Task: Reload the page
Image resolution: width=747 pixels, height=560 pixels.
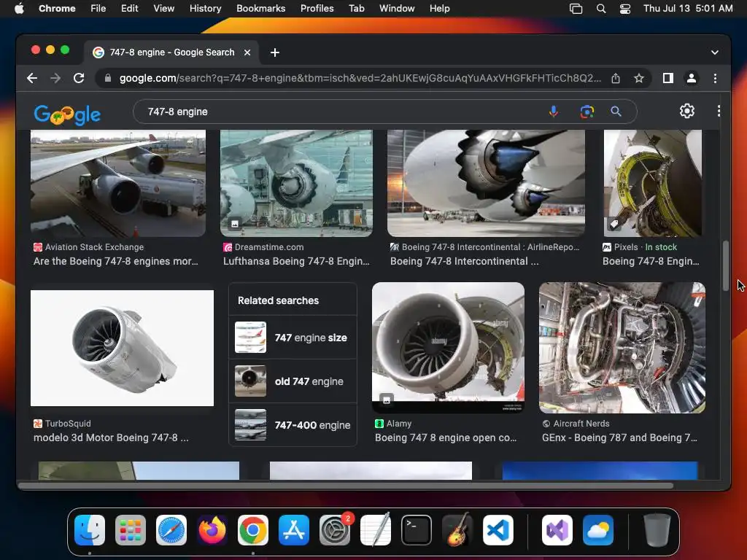Action: [79, 78]
